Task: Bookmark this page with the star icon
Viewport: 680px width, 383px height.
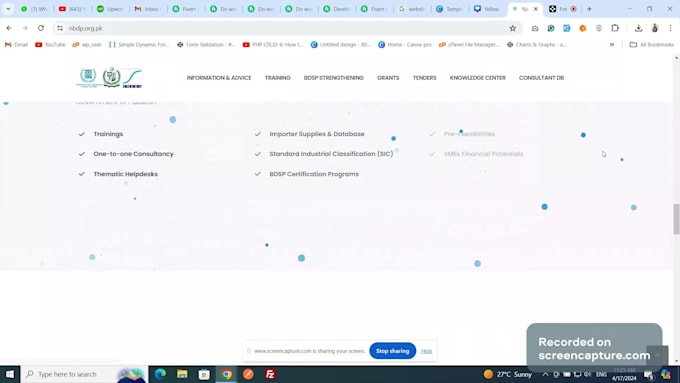Action: pos(513,28)
